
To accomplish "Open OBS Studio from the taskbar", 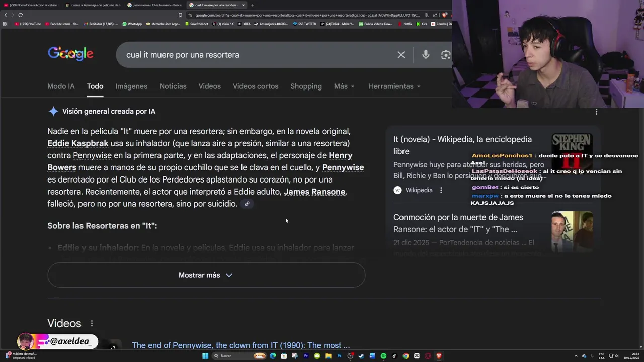I will click(350, 356).
